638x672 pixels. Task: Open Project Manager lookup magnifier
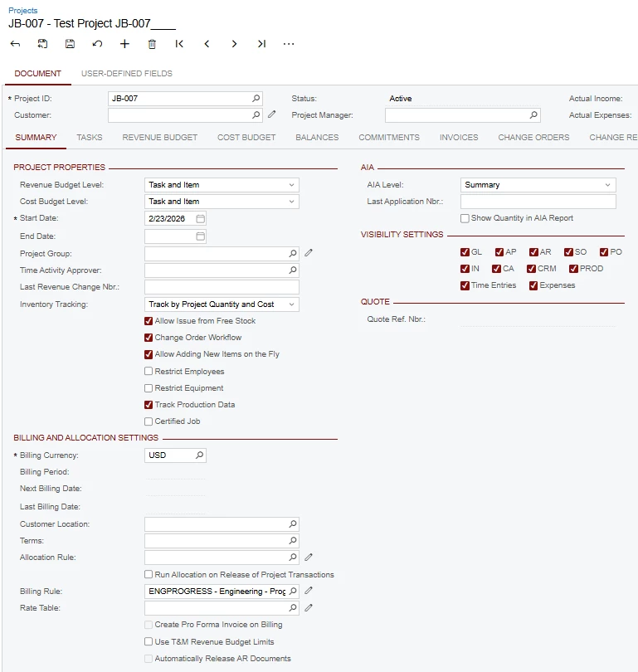pyautogui.click(x=533, y=114)
